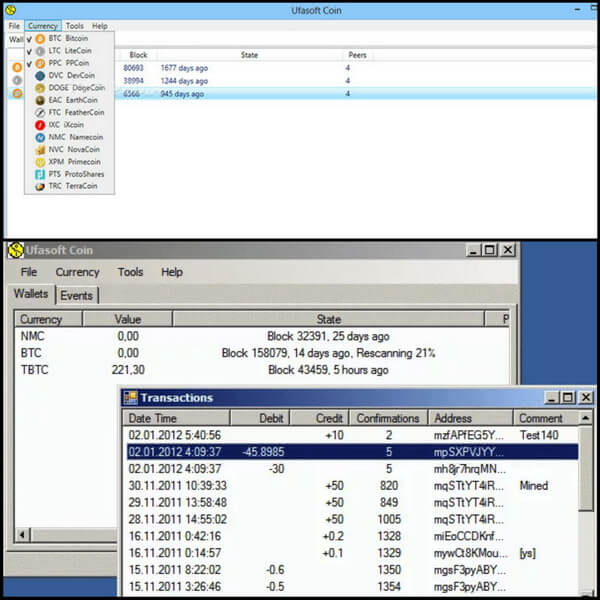This screenshot has width=600, height=600.
Task: Uncheck the PPC PPCoin checkmark
Action: coord(29,64)
